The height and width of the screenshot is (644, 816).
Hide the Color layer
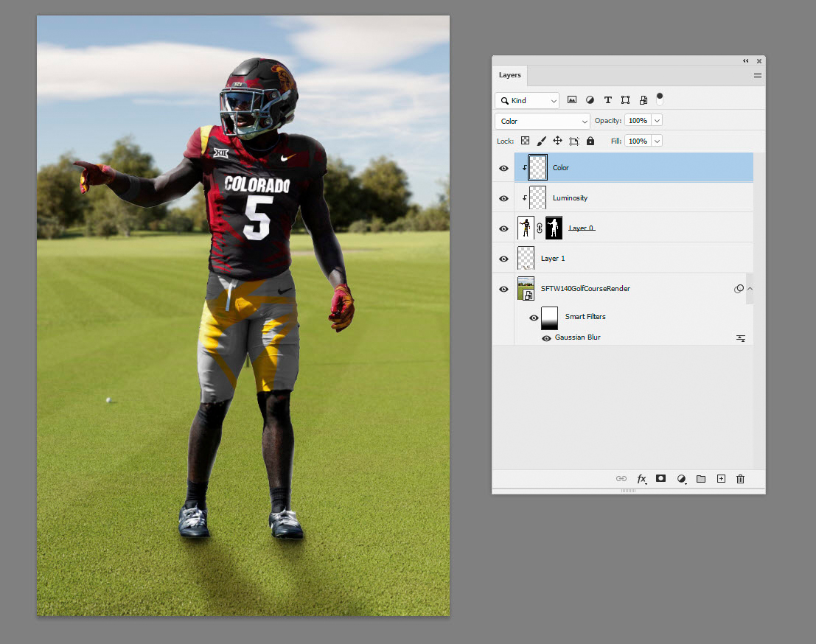click(503, 168)
